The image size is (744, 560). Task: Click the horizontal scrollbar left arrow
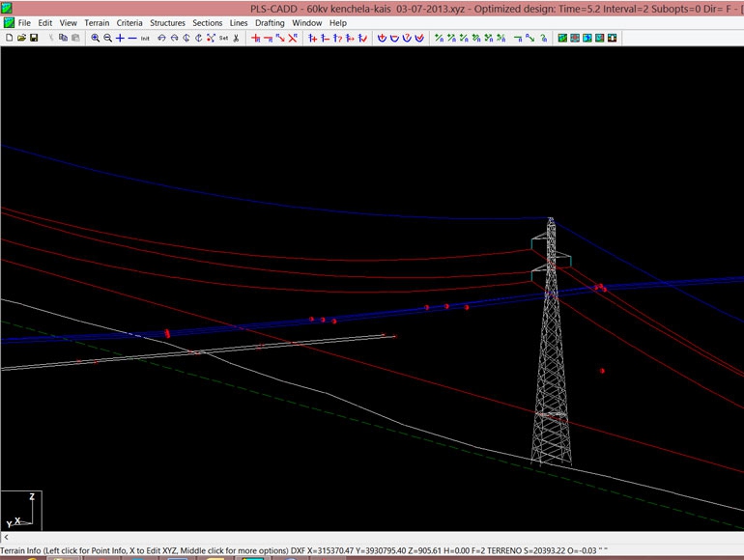coord(6,537)
